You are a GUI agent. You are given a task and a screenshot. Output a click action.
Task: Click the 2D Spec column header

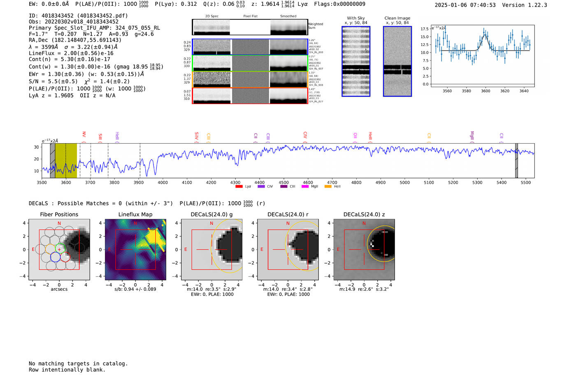coord(212,16)
